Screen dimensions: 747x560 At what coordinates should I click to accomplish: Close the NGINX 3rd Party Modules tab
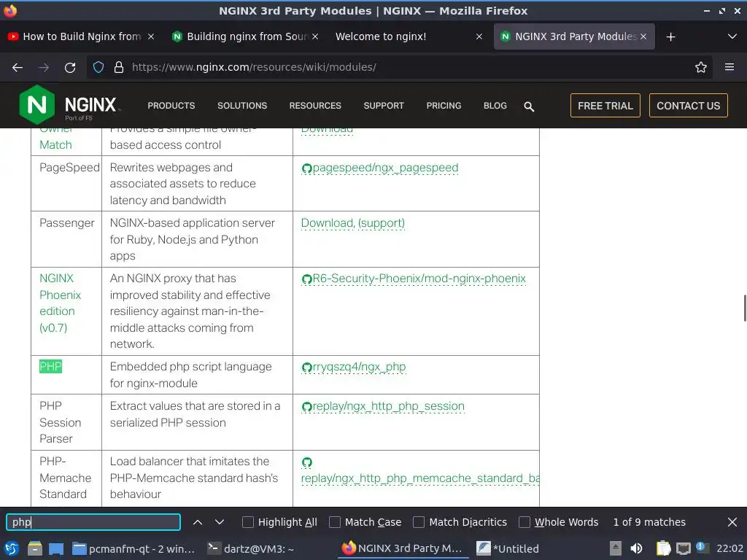click(643, 36)
